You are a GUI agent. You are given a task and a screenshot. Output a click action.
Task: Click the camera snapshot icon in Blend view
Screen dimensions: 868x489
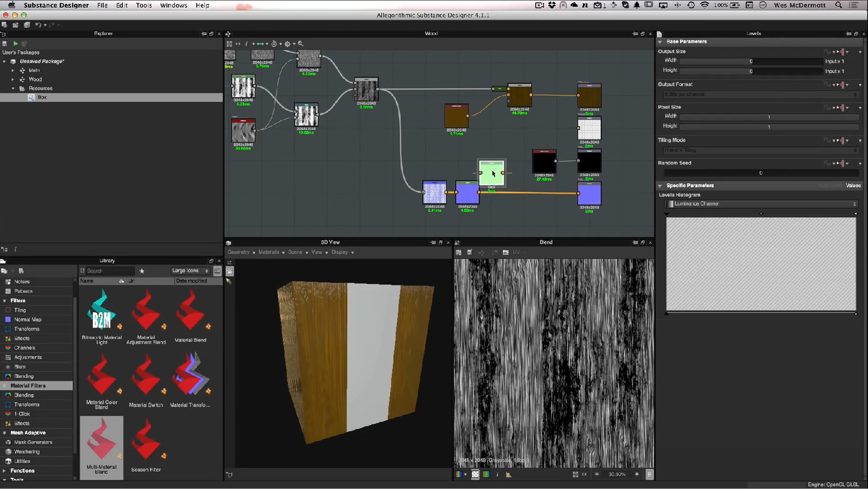[x=506, y=252]
